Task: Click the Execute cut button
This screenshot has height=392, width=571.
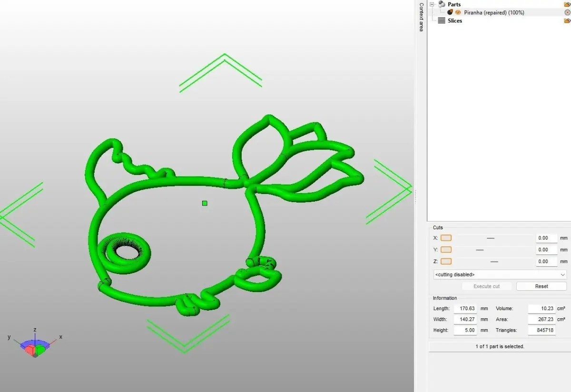Action: (487, 286)
